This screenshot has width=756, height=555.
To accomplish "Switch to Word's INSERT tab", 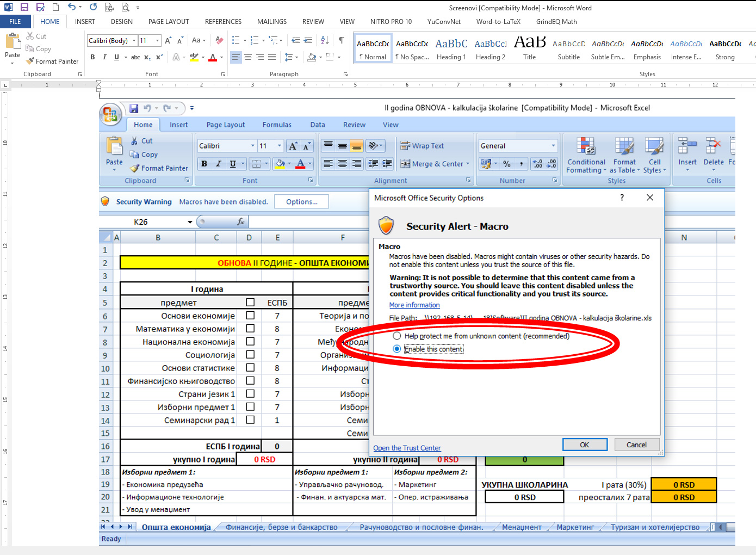I will coord(85,22).
